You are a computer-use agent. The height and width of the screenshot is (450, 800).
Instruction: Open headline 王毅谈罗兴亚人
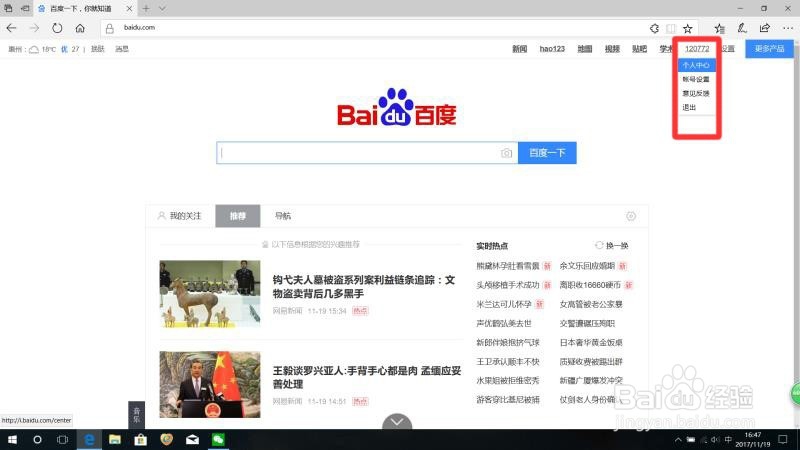367,378
